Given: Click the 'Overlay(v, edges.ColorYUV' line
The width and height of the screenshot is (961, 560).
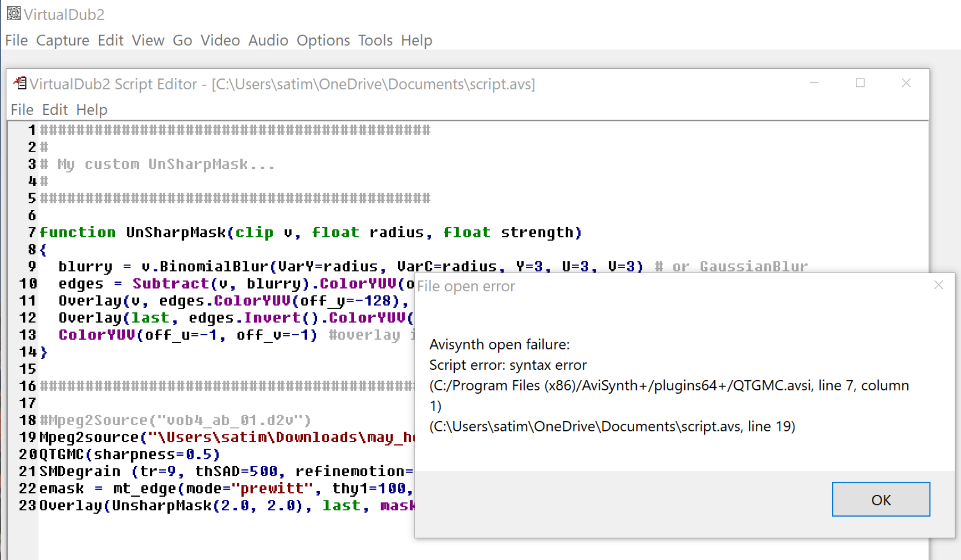Looking at the screenshot, I should tap(234, 301).
